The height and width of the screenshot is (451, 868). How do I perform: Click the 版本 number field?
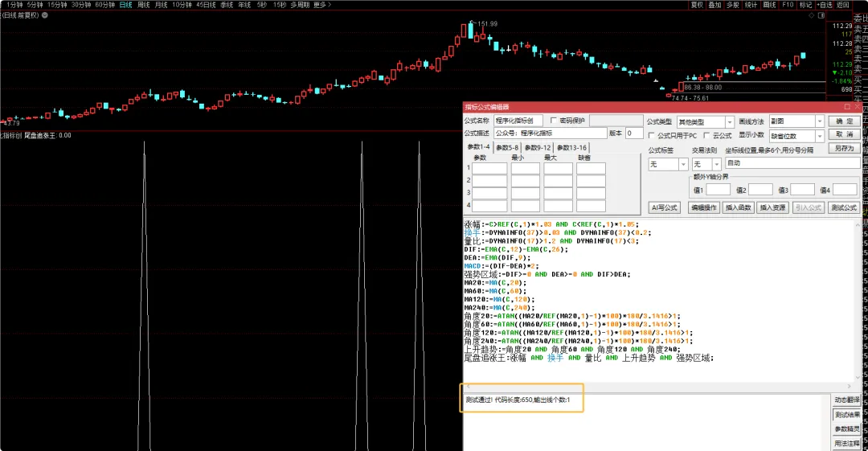click(634, 133)
